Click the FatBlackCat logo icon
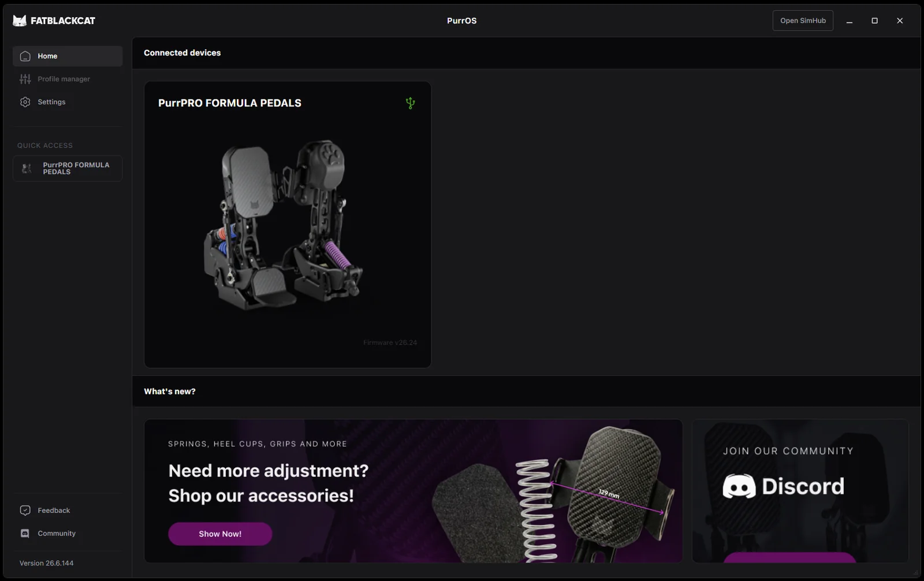The width and height of the screenshot is (924, 581). coord(20,21)
